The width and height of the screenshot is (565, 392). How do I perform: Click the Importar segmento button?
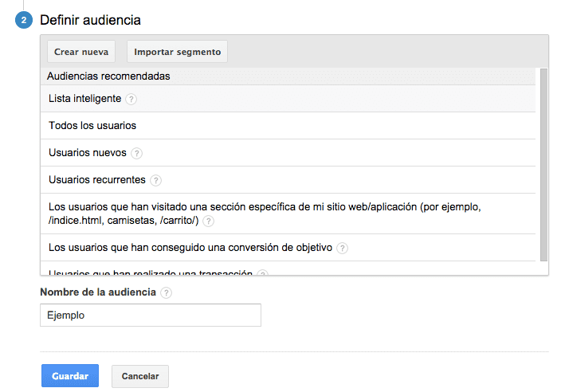[177, 52]
